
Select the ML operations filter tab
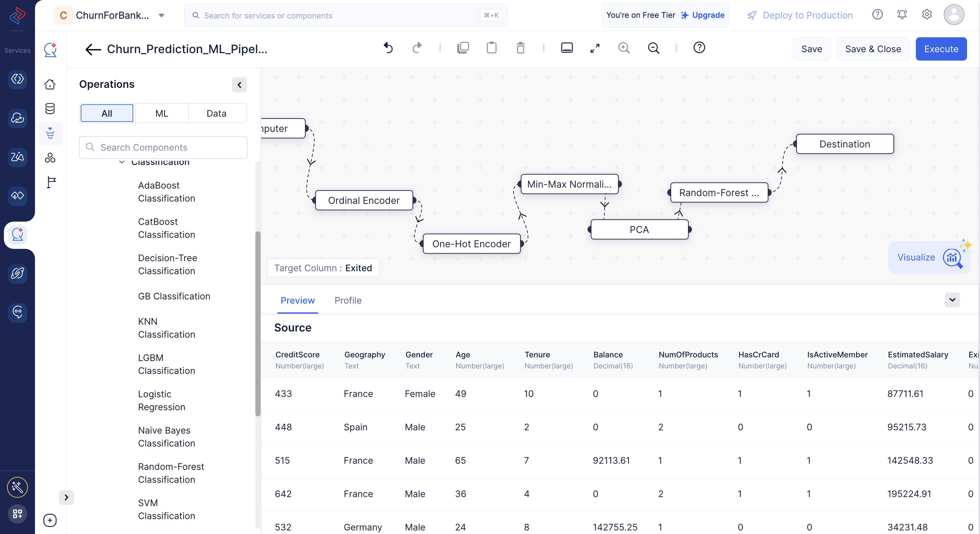161,113
